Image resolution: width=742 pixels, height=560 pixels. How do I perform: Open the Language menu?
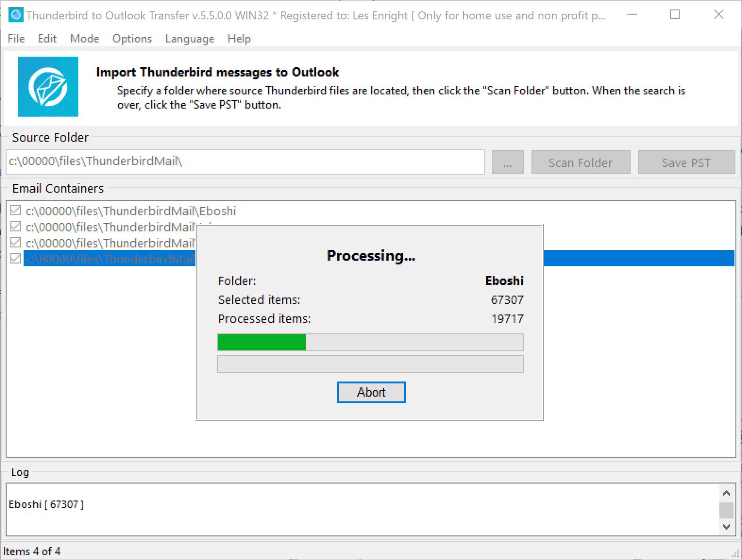(x=190, y=39)
